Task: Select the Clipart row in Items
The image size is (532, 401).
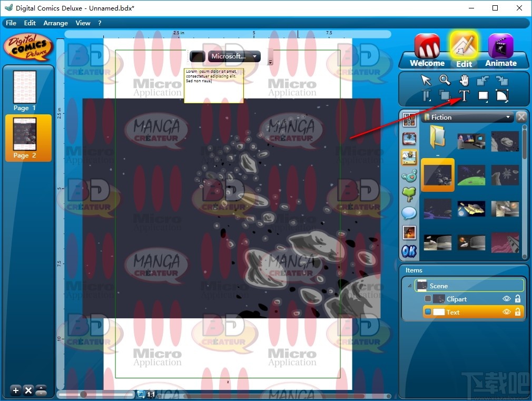Action: [474, 299]
